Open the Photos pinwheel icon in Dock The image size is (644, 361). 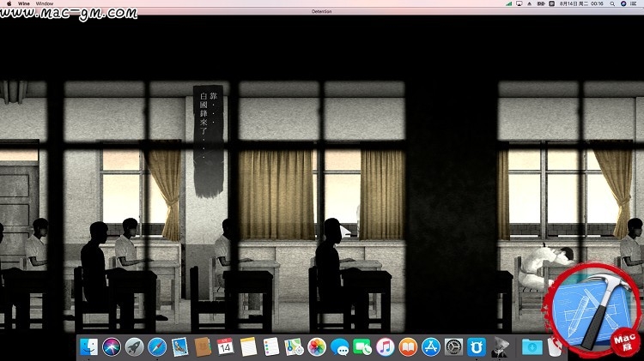pyautogui.click(x=317, y=347)
